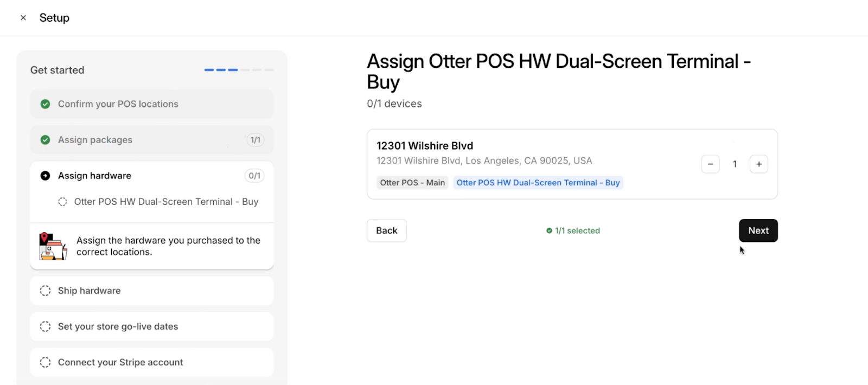
Task: Click dashed circle icon beside Ship hardware
Action: click(46, 291)
